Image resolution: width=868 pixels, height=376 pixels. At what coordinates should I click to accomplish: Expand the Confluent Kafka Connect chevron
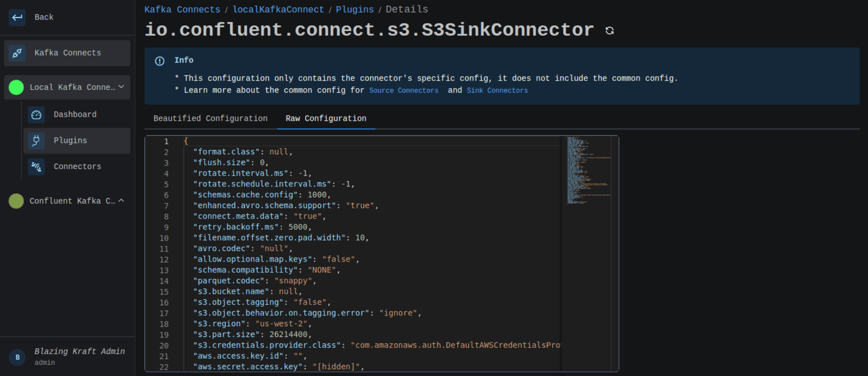(121, 200)
